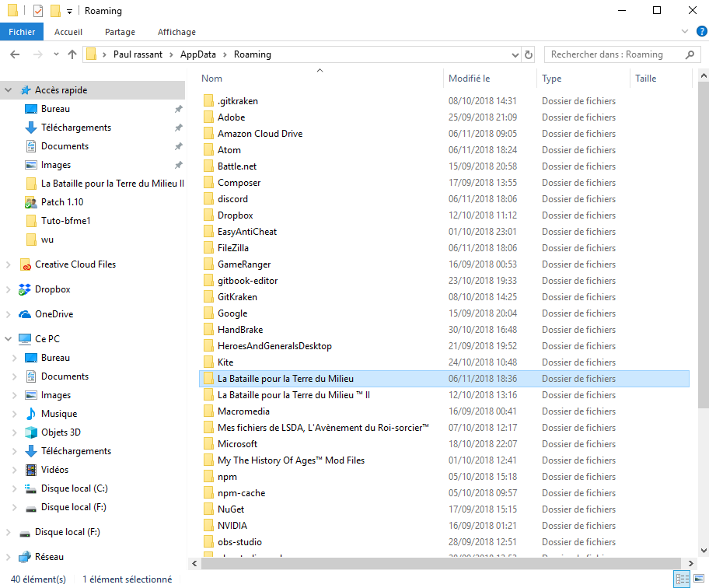Image resolution: width=709 pixels, height=588 pixels.
Task: Click the horizontal scrollbar of the file list
Action: click(441, 564)
